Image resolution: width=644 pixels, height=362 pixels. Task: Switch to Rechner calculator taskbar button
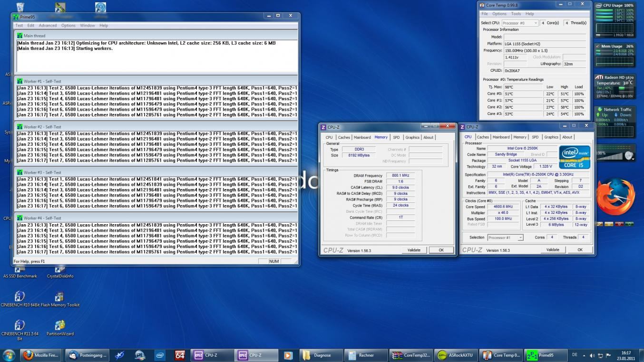point(366,355)
